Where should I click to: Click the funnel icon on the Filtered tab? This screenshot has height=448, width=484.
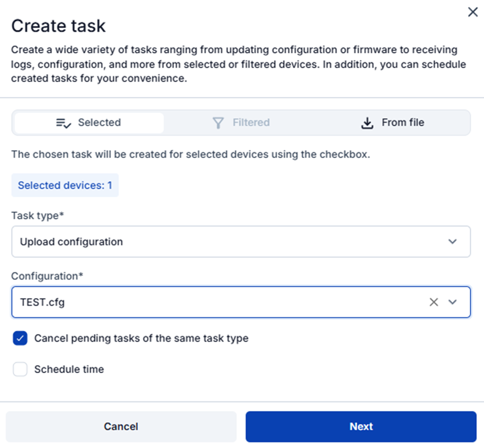click(x=218, y=122)
